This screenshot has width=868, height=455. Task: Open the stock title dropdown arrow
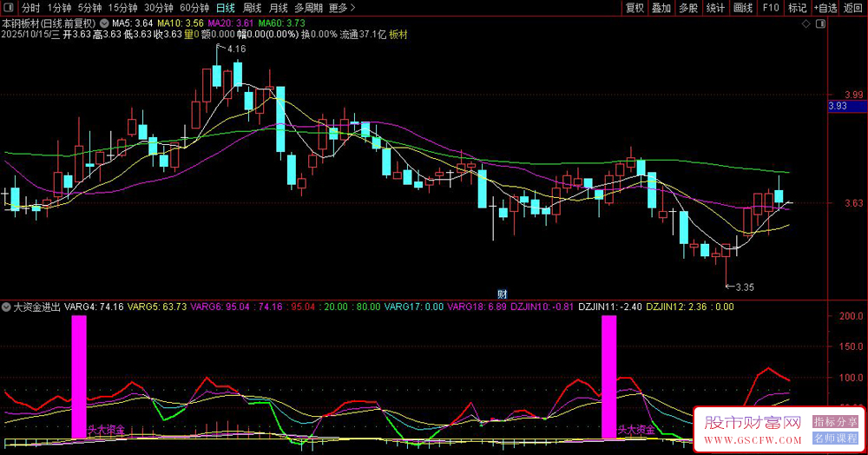(x=105, y=23)
